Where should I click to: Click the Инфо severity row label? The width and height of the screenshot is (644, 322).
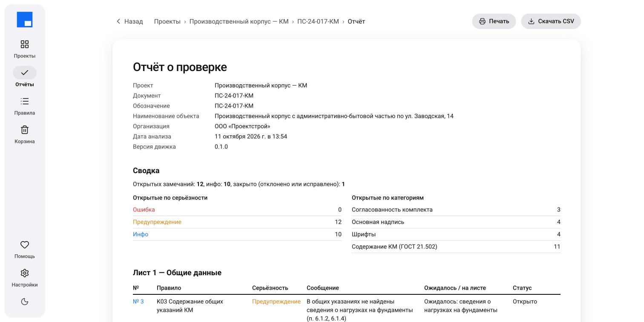pyautogui.click(x=141, y=234)
